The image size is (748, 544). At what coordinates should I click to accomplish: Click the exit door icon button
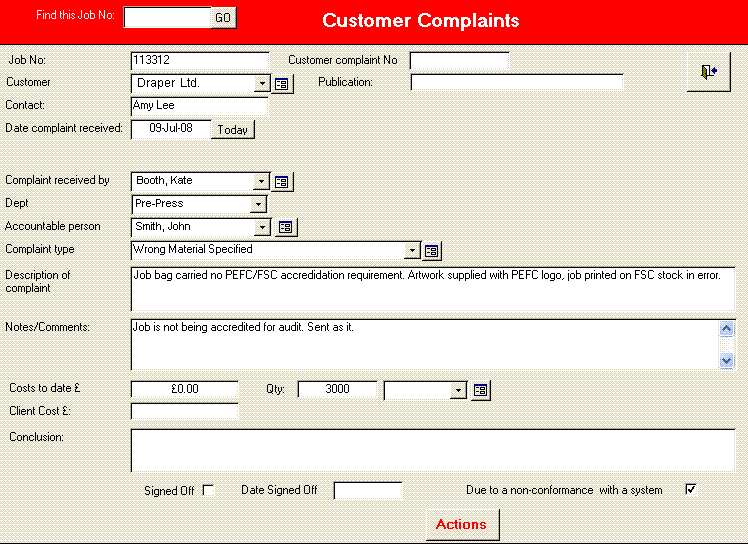[708, 72]
